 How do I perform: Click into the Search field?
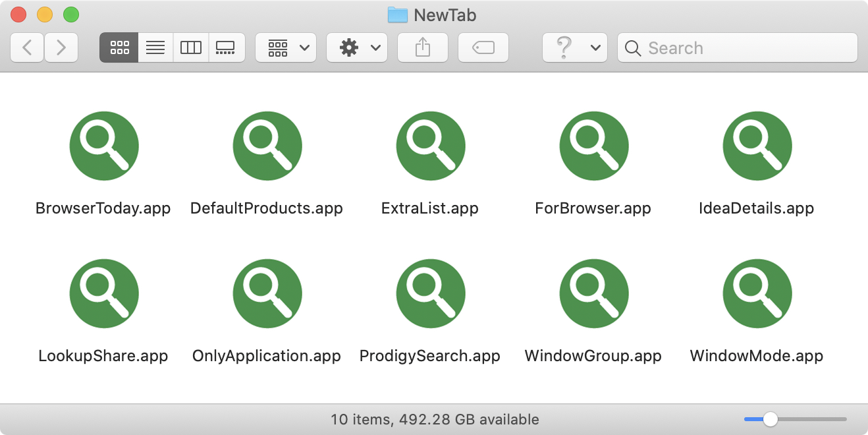738,47
